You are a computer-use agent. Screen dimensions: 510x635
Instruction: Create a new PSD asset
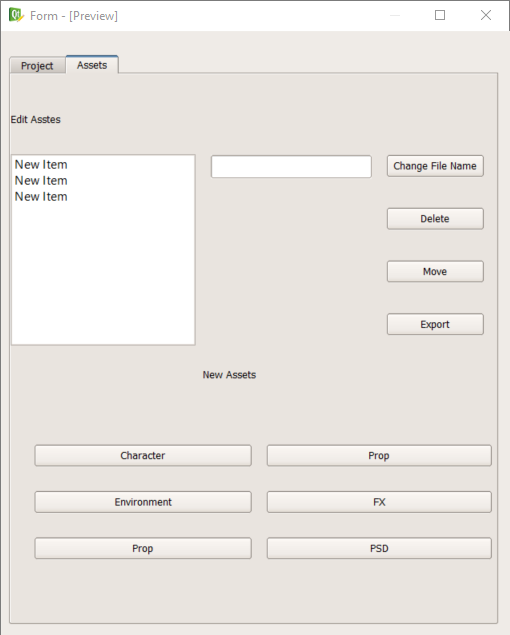(379, 548)
